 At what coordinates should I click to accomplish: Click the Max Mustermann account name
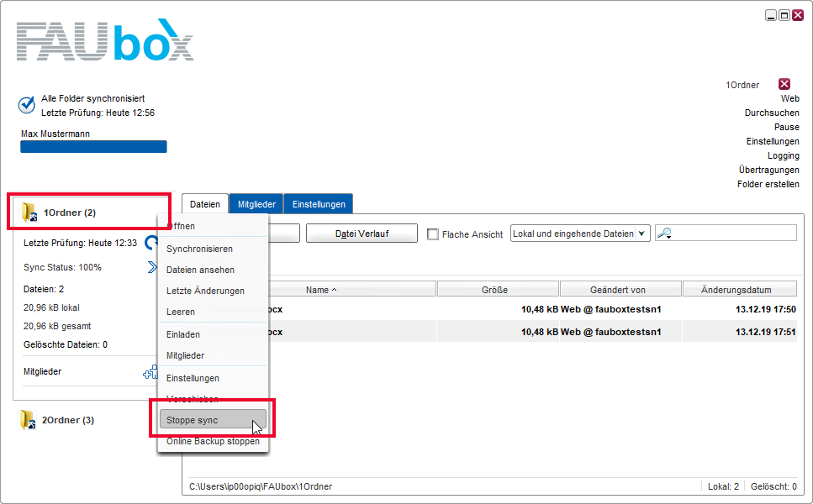[55, 134]
